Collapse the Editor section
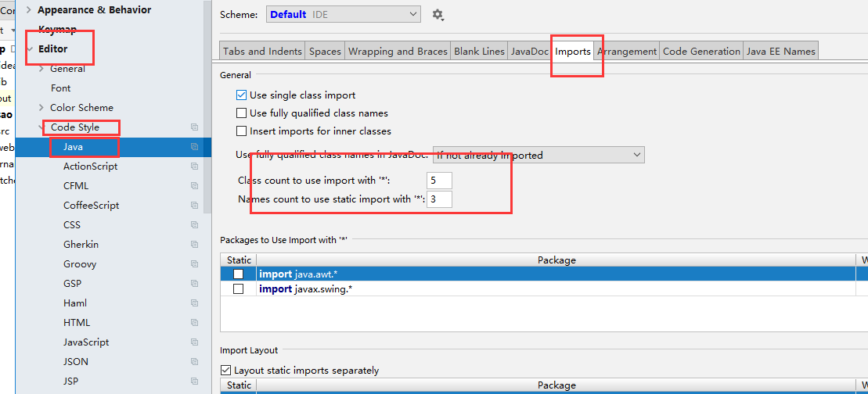The width and height of the screenshot is (868, 394). (x=29, y=49)
